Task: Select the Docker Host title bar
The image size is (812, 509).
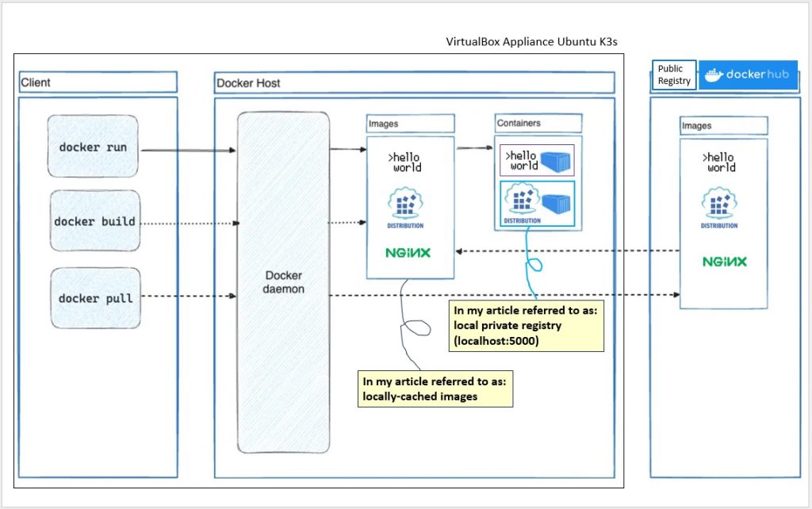Action: click(414, 83)
